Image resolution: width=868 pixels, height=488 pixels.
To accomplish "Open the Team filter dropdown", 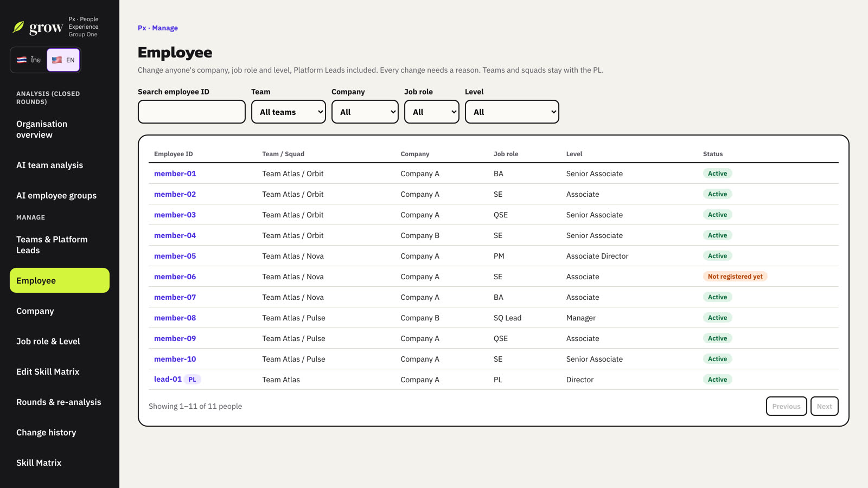I will click(289, 112).
